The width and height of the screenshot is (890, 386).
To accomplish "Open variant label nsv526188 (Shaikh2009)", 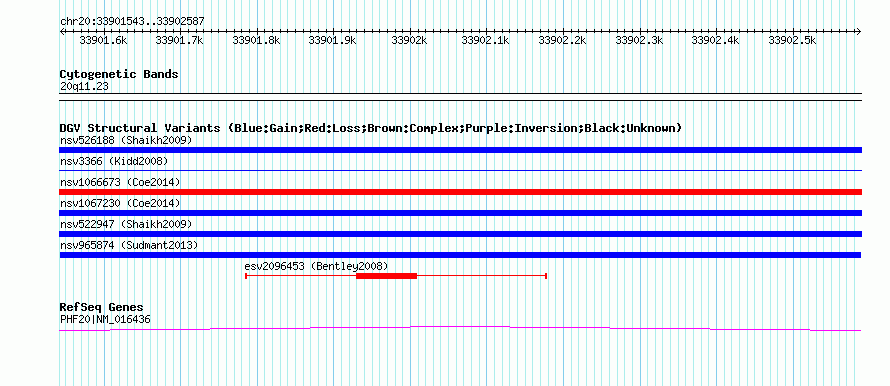I will [126, 140].
